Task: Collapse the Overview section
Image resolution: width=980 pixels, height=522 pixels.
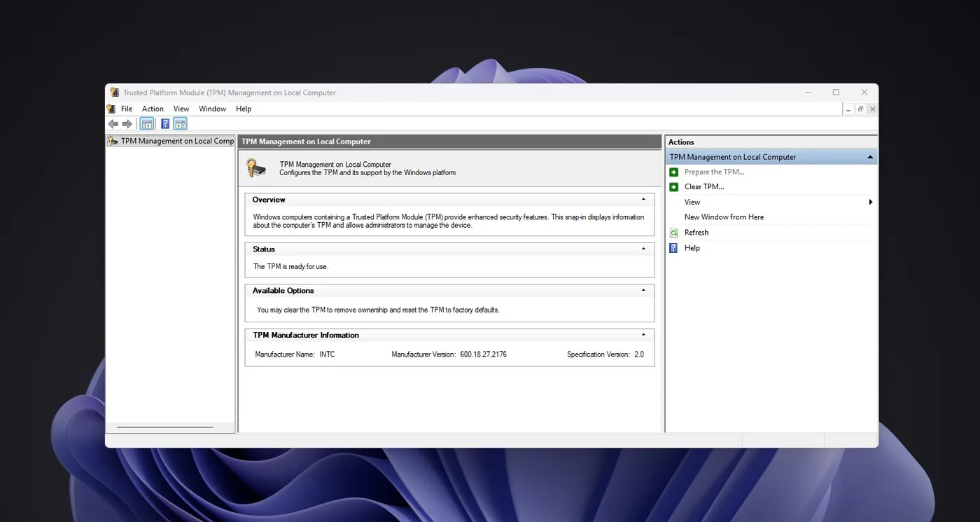Action: click(x=644, y=200)
